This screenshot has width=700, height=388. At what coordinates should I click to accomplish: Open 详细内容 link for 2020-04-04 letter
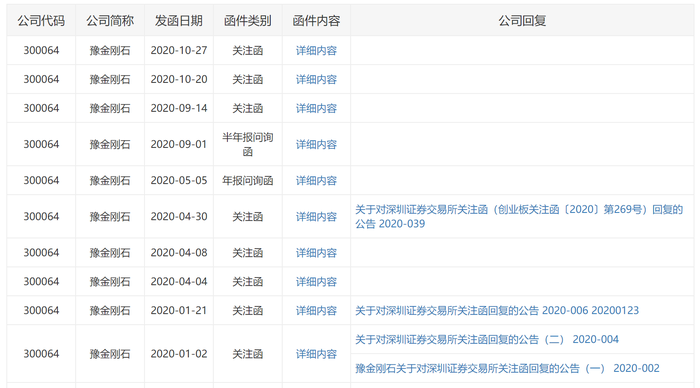pyautogui.click(x=316, y=282)
